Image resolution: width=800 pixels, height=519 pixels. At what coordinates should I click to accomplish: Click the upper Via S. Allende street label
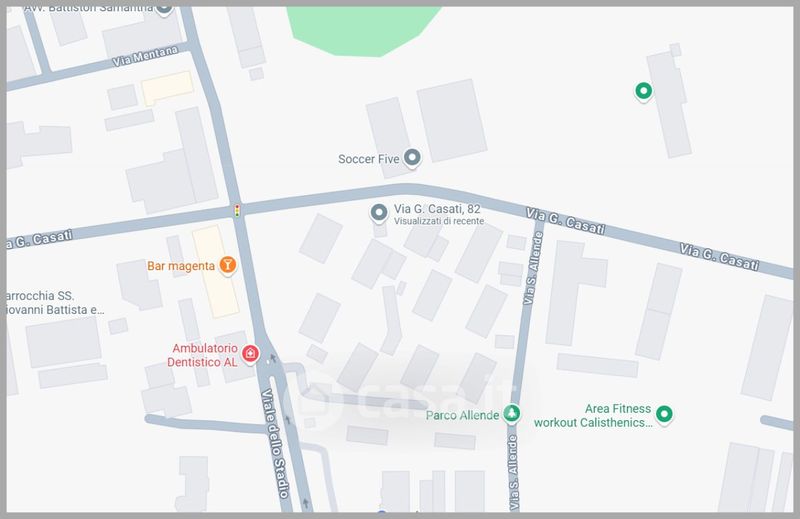pyautogui.click(x=533, y=268)
